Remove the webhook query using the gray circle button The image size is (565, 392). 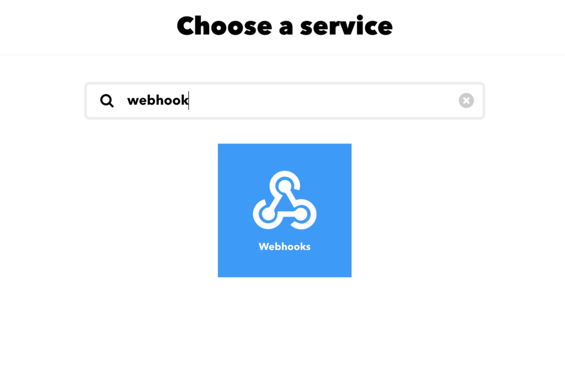click(x=466, y=100)
